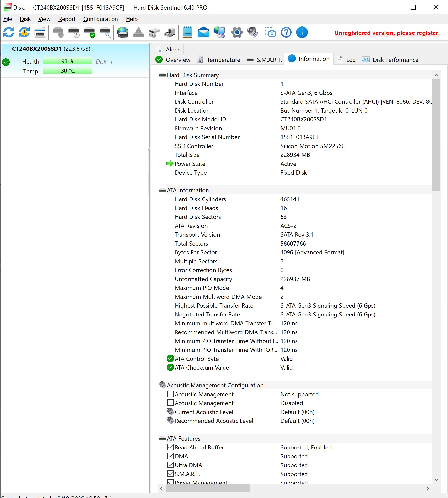
Task: Open the Configuration menu
Action: tap(100, 19)
